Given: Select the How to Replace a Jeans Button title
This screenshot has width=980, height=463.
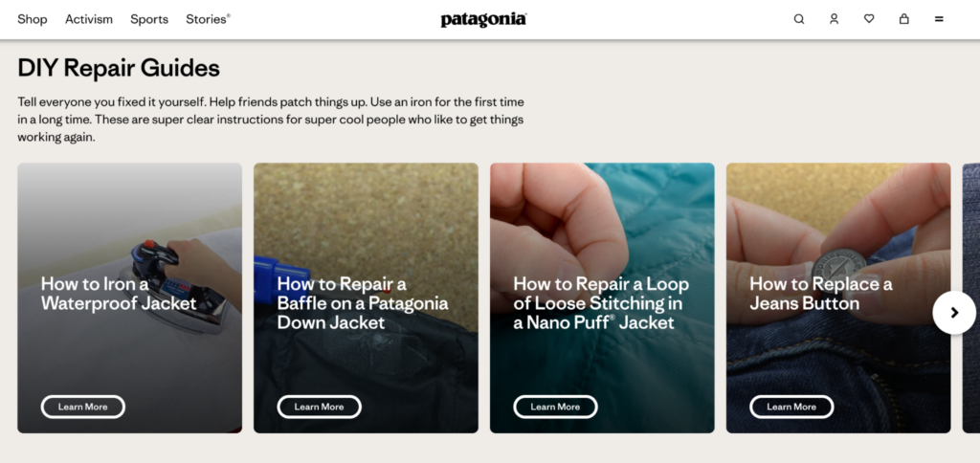Looking at the screenshot, I should pyautogui.click(x=820, y=294).
